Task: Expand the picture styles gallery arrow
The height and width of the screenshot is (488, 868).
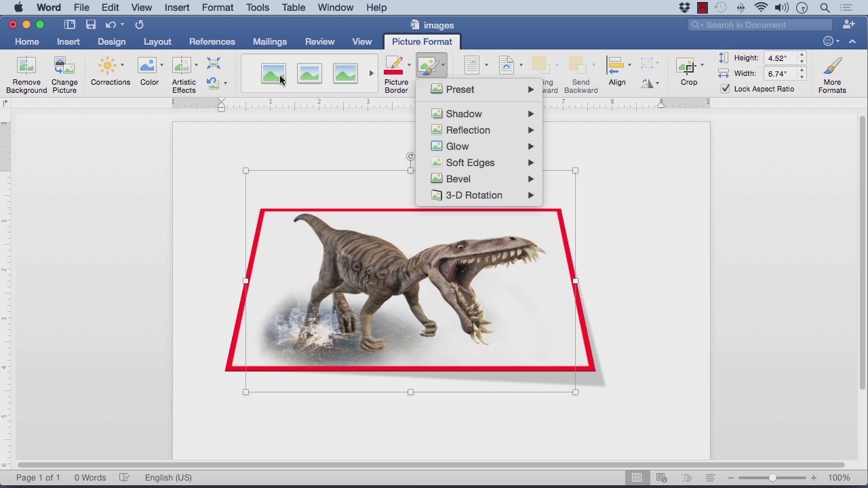Action: pos(371,73)
